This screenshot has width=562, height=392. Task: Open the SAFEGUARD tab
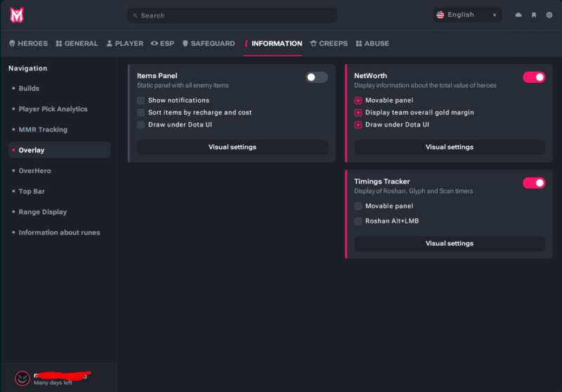209,44
